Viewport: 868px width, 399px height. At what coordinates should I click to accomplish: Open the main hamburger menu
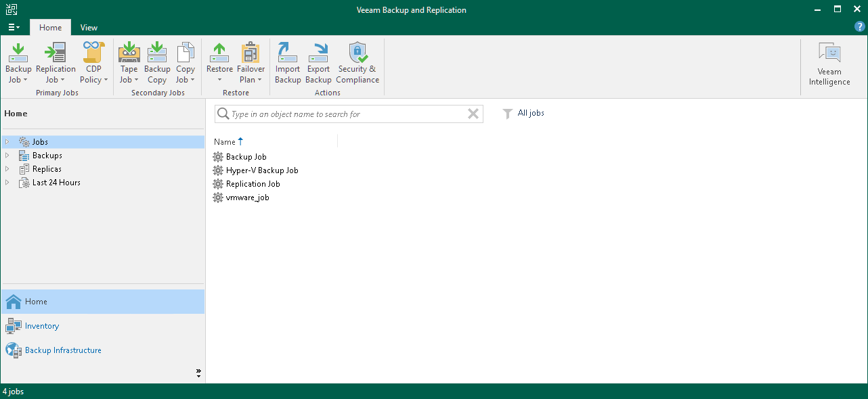pyautogui.click(x=14, y=28)
